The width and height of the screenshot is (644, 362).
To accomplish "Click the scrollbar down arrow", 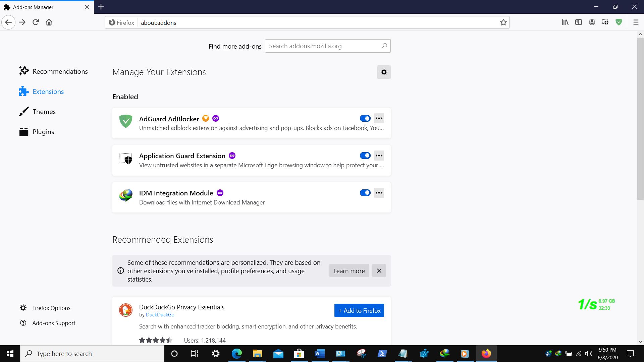I will point(640,342).
